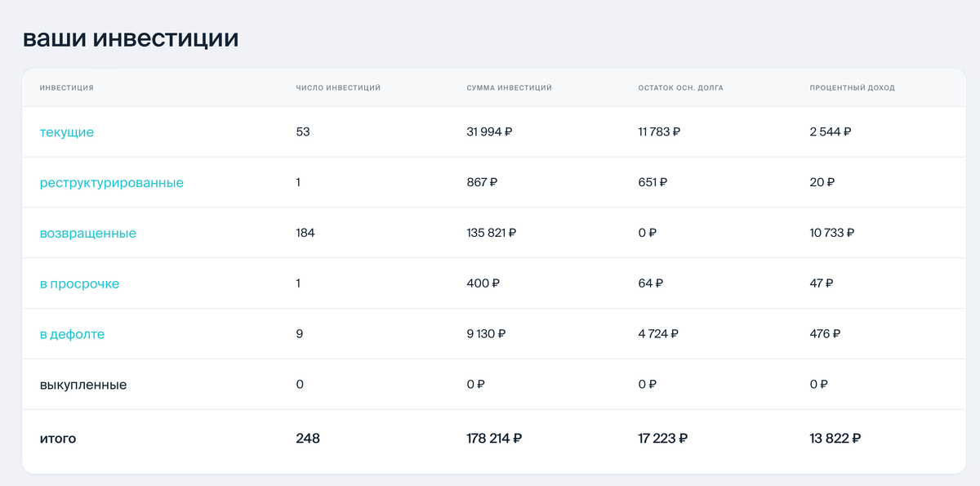Click the ИНВЕСТИЦИЯ column header
Image resolution: width=980 pixels, height=486 pixels.
click(x=66, y=87)
